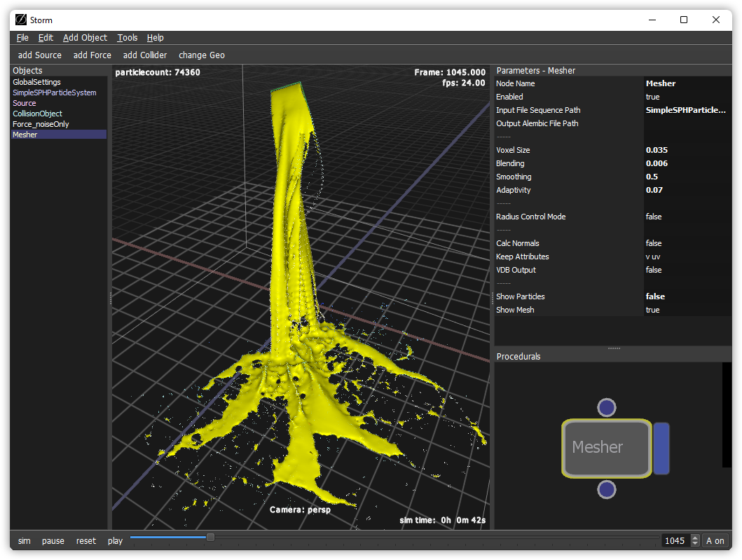Click the Storm app logo icon
This screenshot has width=742, height=560.
(x=21, y=20)
